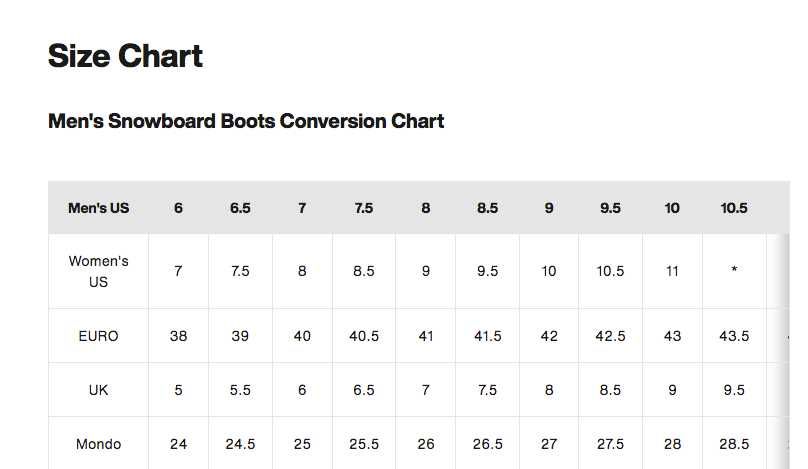Image resolution: width=808 pixels, height=469 pixels.
Task: Click the Men's Snowboard Boots Conversion Chart subtitle
Action: [246, 121]
